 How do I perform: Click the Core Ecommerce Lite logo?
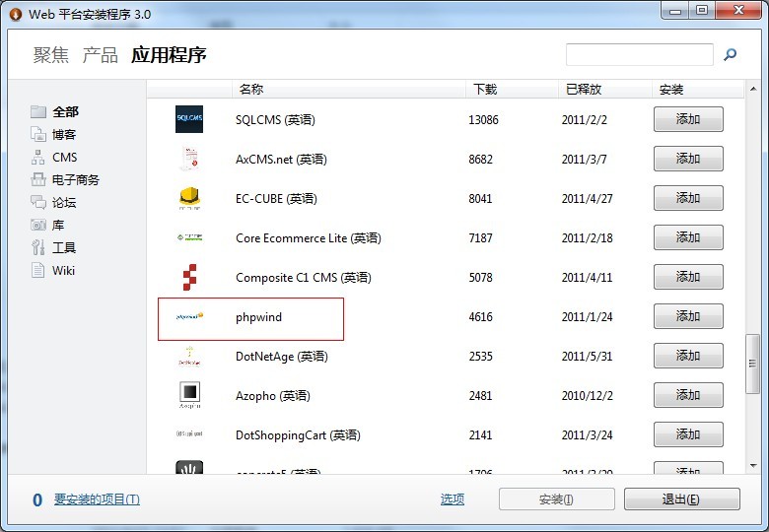(189, 237)
